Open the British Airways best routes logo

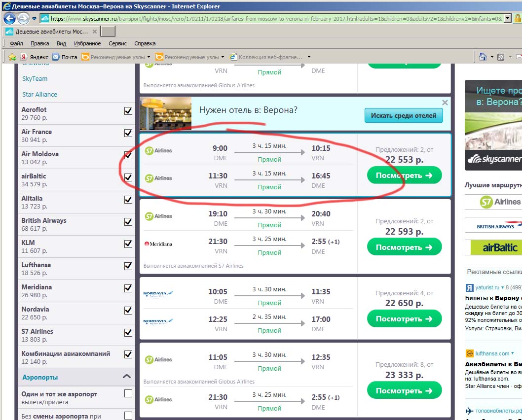pos(493,225)
